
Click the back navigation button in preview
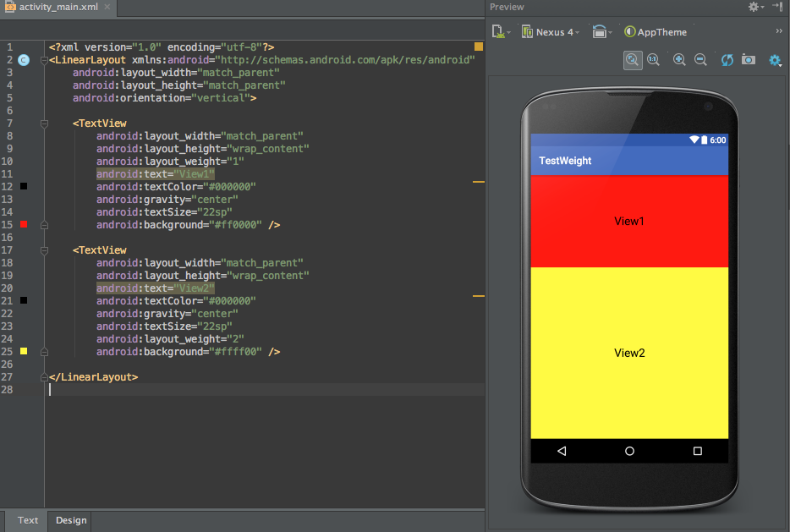click(x=562, y=451)
